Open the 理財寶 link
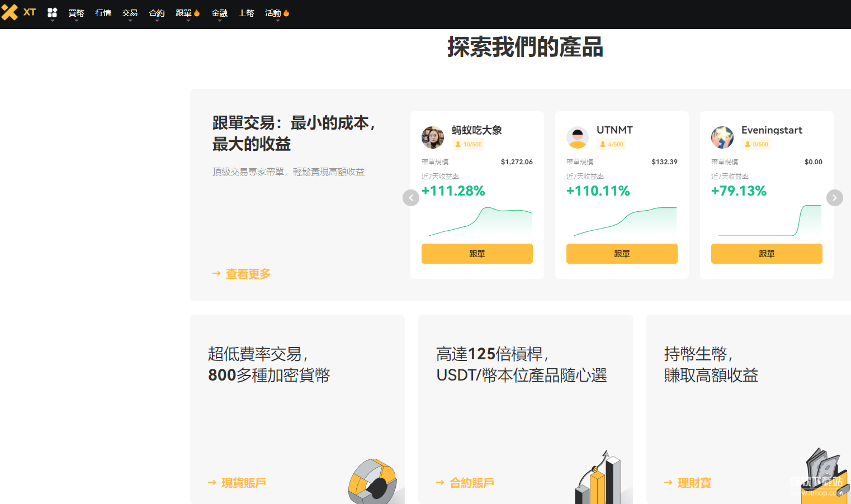 coord(694,483)
